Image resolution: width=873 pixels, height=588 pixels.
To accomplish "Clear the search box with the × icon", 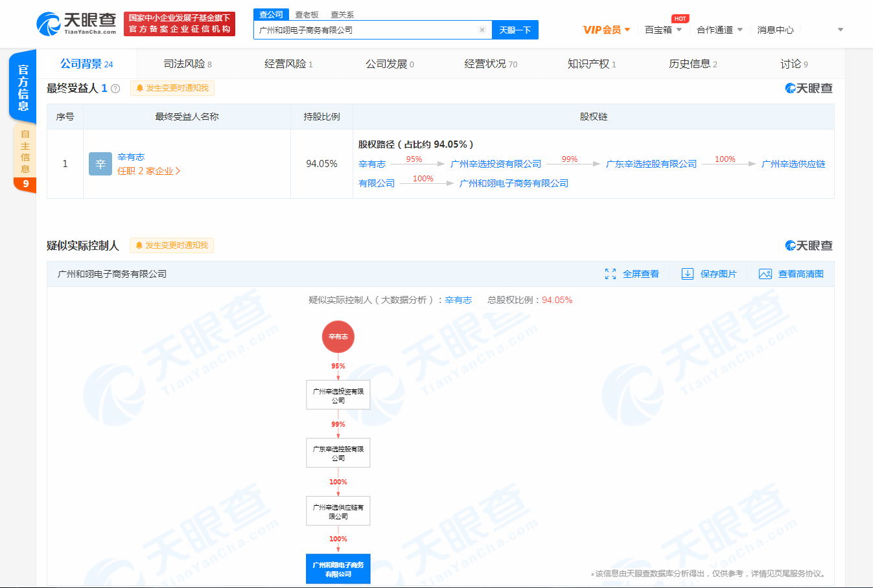I will coord(482,30).
